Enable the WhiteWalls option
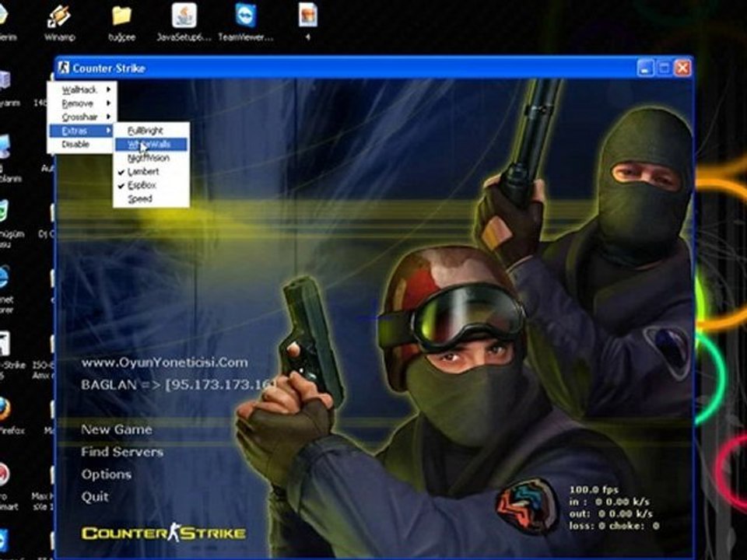The width and height of the screenshot is (747, 560). [x=152, y=145]
